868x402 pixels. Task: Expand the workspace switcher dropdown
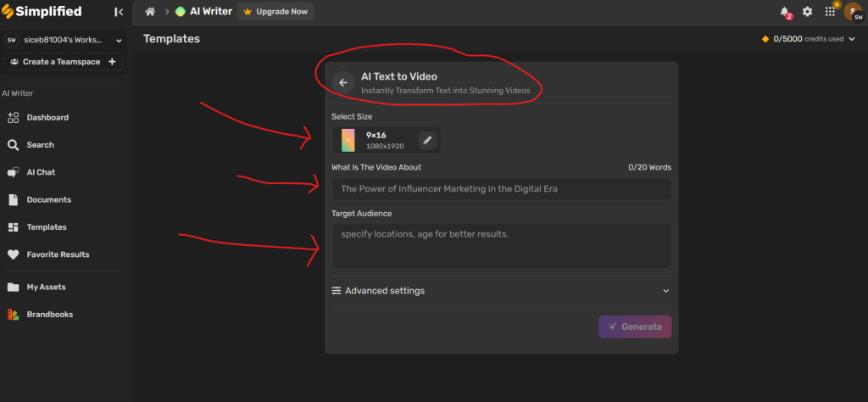[x=119, y=41]
